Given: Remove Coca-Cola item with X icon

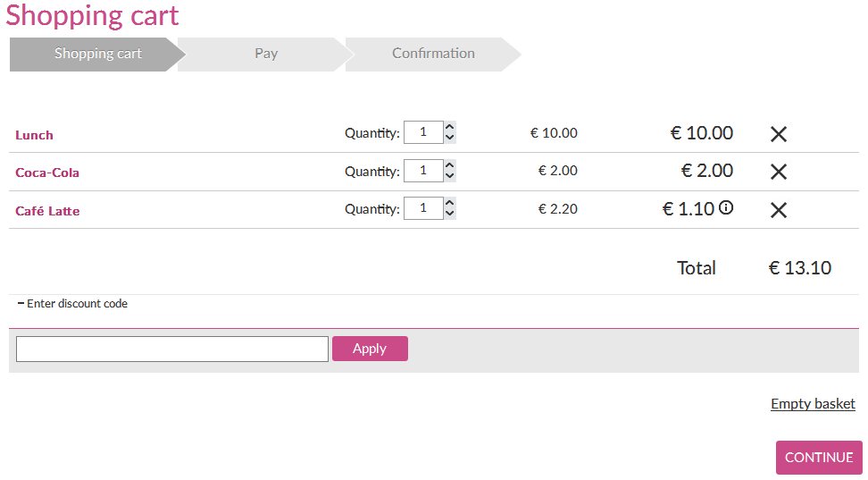Looking at the screenshot, I should tap(779, 172).
